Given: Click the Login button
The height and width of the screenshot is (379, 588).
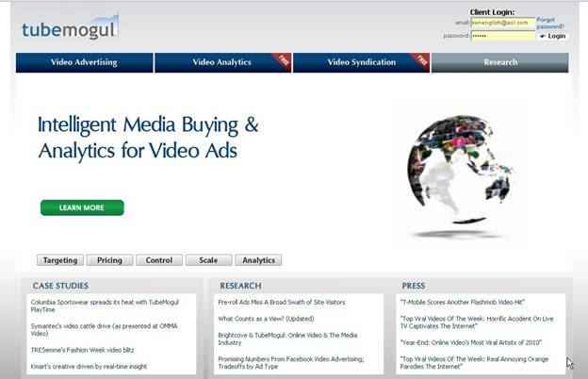Looking at the screenshot, I should [553, 36].
